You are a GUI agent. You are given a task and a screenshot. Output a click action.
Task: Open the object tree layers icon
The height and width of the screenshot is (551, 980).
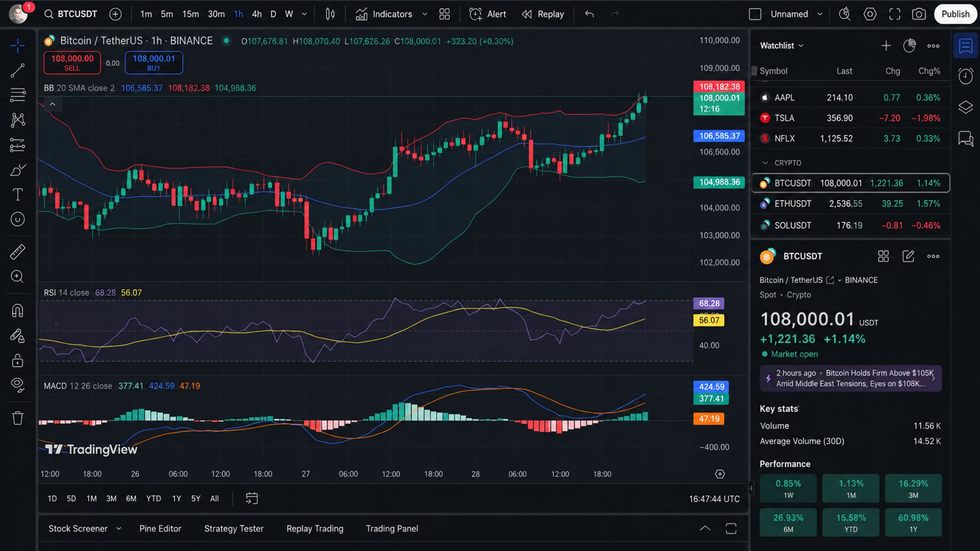tap(965, 107)
